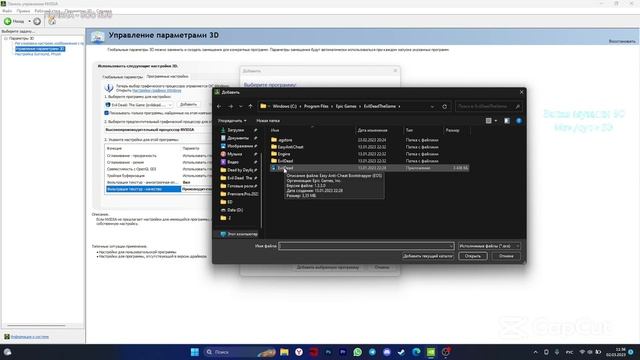Select highlighted texture filtering quality row
The width and height of the screenshot is (640, 360).
pyautogui.click(x=158, y=189)
